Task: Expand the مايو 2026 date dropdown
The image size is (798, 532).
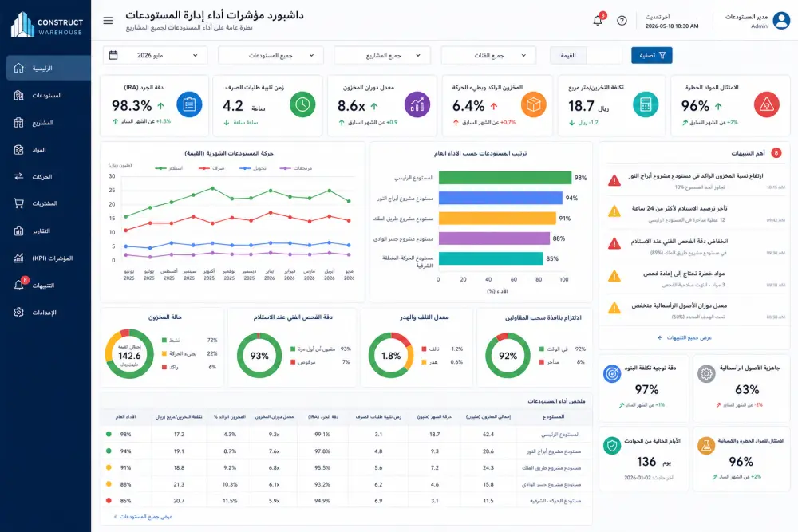Action: tap(156, 56)
